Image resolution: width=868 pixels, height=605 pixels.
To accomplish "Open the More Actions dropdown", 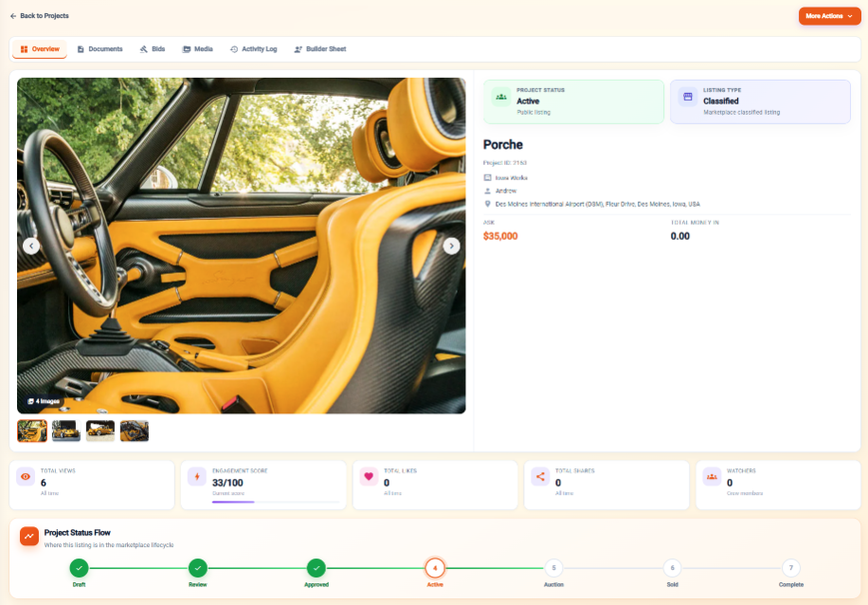I will tap(829, 16).
